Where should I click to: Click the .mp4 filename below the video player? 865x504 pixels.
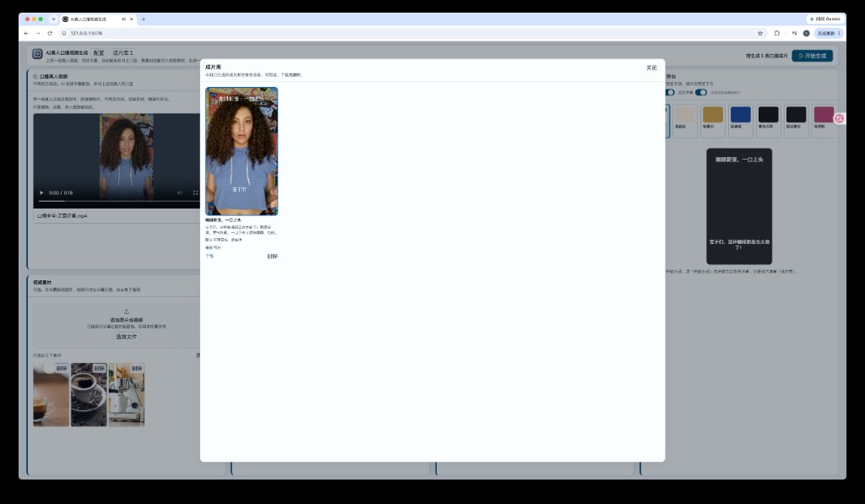pyautogui.click(x=63, y=216)
